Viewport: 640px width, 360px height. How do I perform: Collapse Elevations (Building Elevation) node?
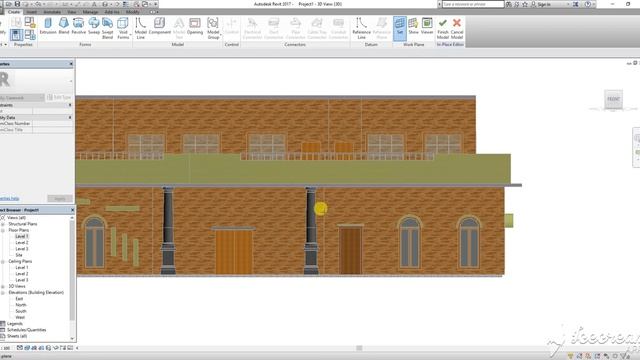[3, 293]
